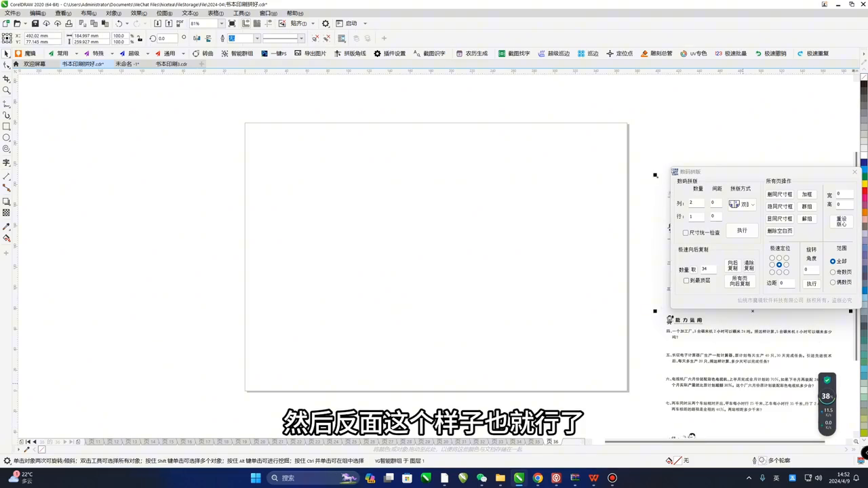Tick the 到最顶层 checkbox

pos(686,281)
